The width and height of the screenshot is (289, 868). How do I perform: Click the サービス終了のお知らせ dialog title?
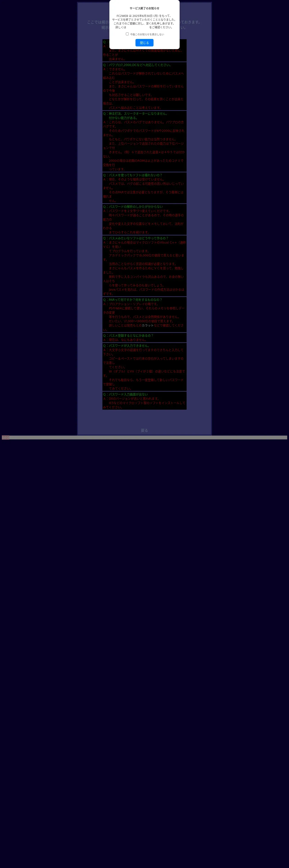click(144, 8)
